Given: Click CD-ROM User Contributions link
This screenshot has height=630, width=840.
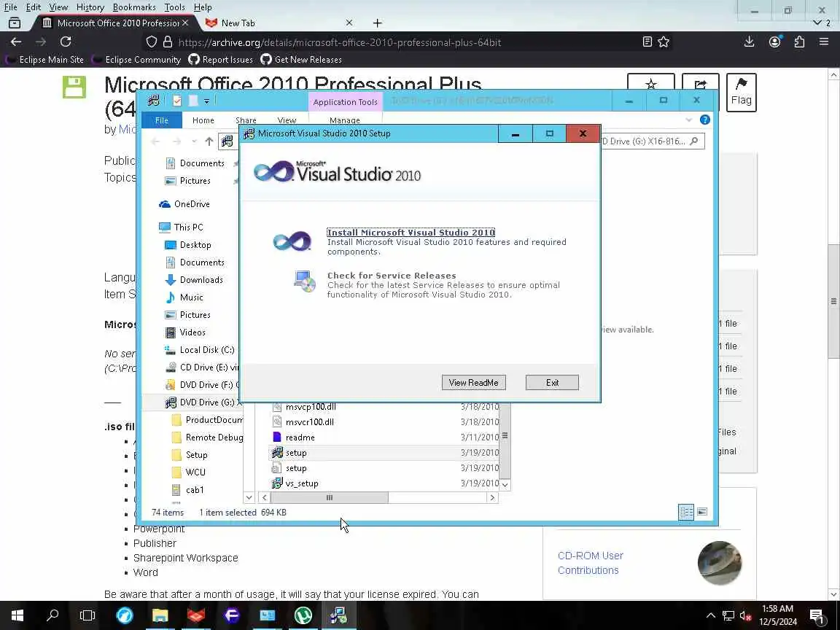Looking at the screenshot, I should 591,563.
